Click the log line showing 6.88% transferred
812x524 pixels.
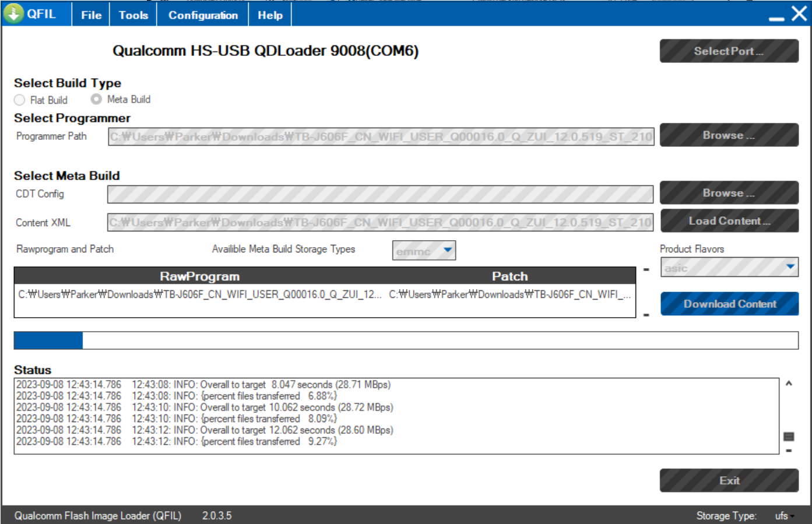point(177,396)
